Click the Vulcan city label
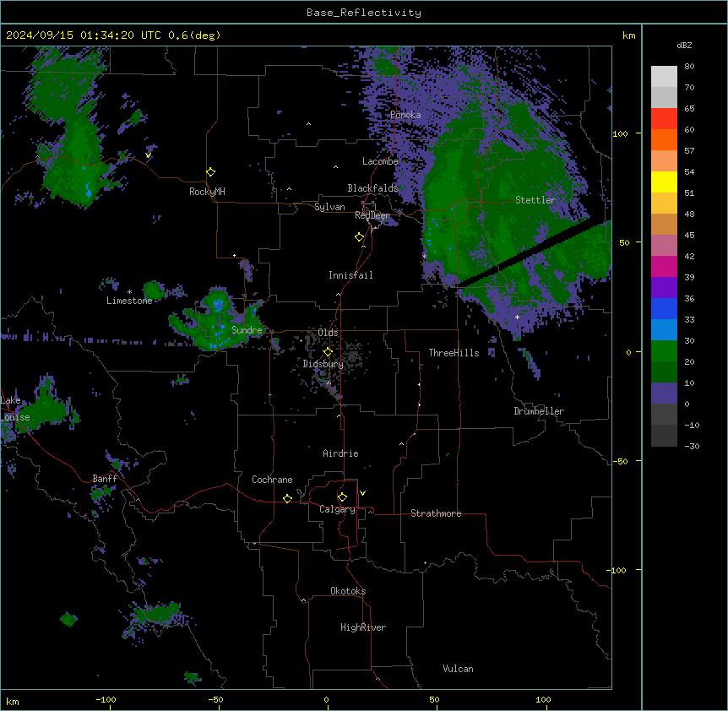Image resolution: width=728 pixels, height=711 pixels. point(458,669)
